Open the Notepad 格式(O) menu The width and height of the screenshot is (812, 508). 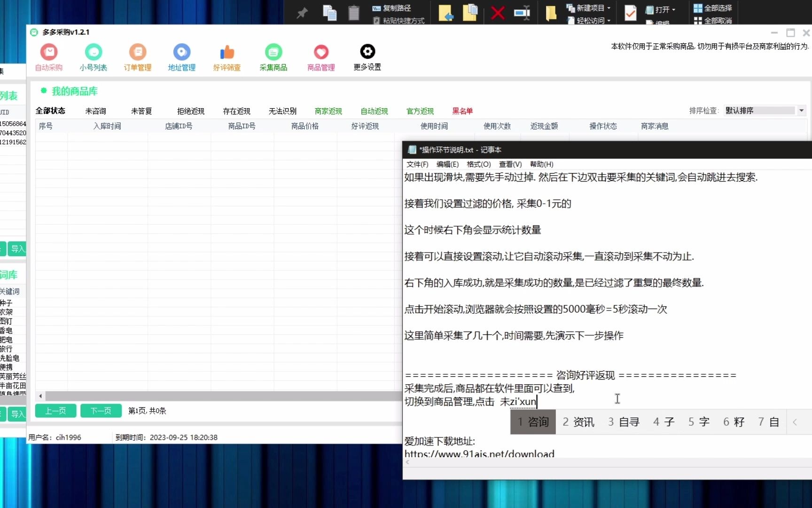click(479, 164)
